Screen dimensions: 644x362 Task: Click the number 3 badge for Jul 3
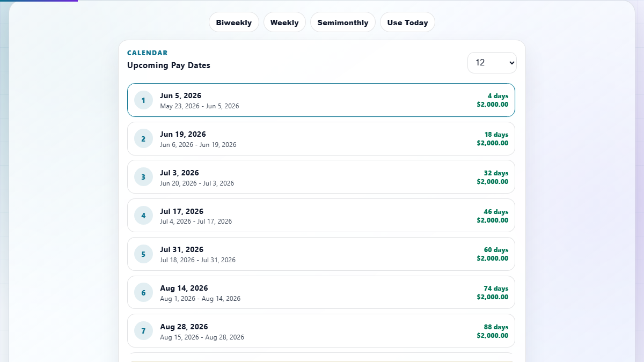(x=143, y=177)
